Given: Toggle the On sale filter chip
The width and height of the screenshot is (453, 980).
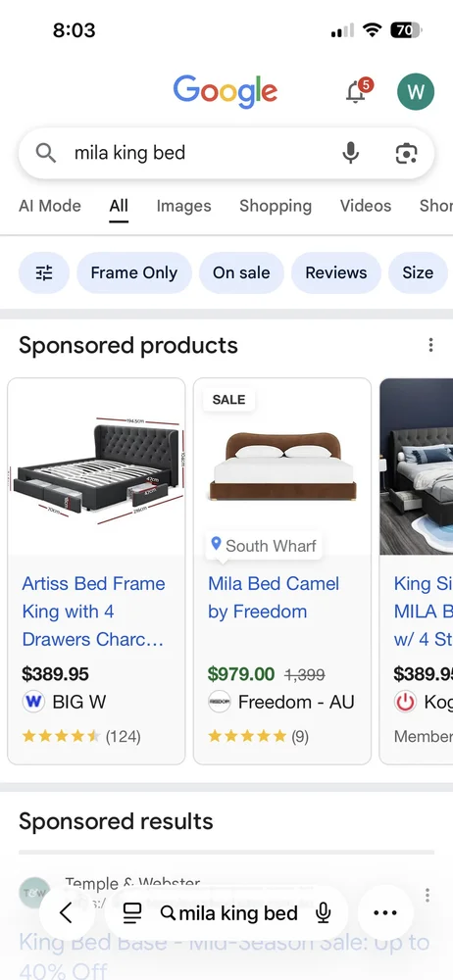Looking at the screenshot, I should [x=241, y=272].
